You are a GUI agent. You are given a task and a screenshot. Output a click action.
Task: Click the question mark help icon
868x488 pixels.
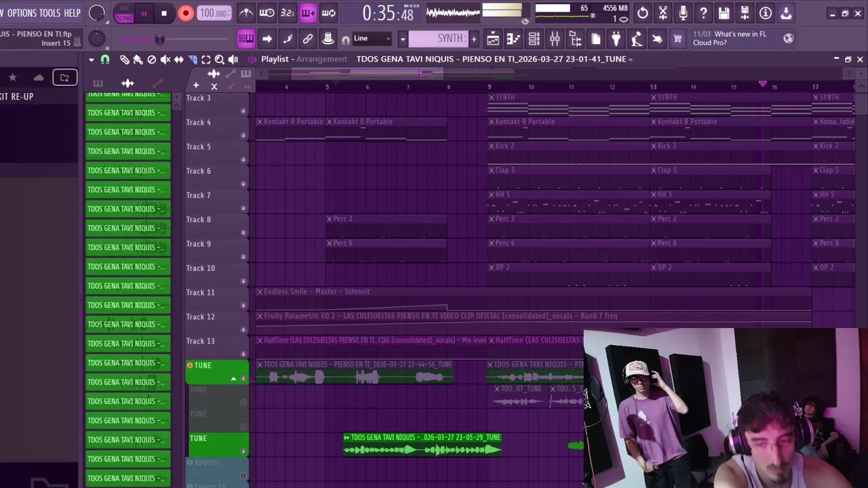click(x=703, y=13)
